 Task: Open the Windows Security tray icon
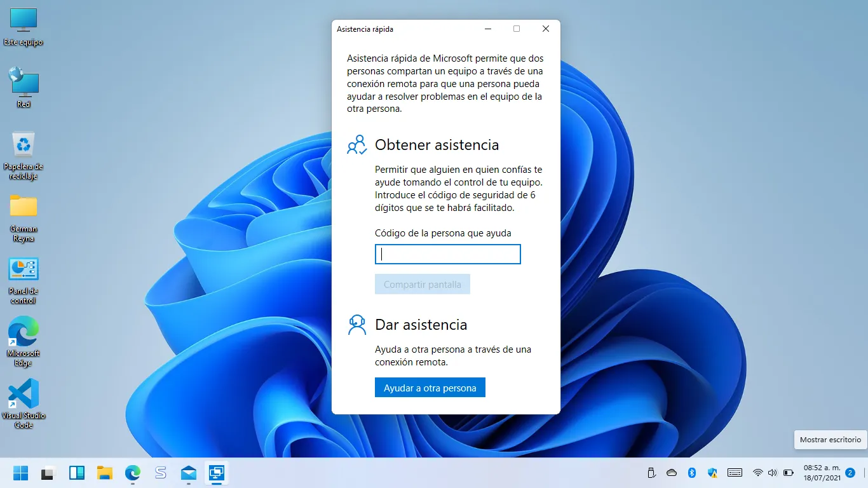712,473
